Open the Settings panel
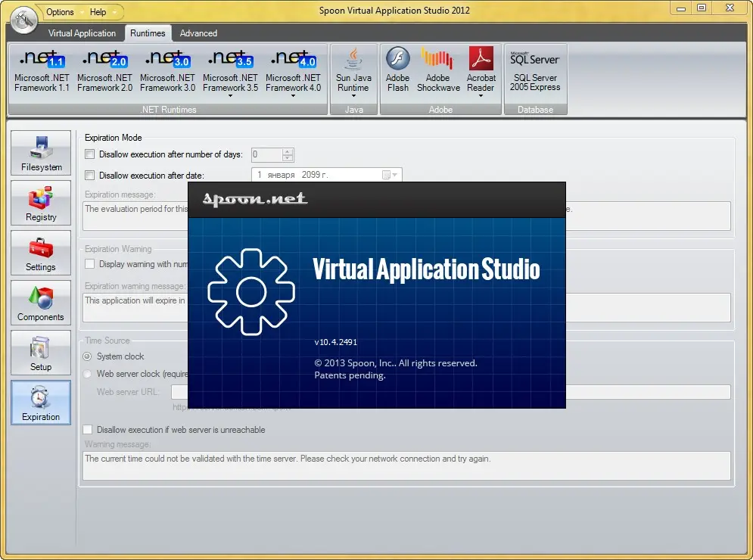753x560 pixels. click(41, 253)
